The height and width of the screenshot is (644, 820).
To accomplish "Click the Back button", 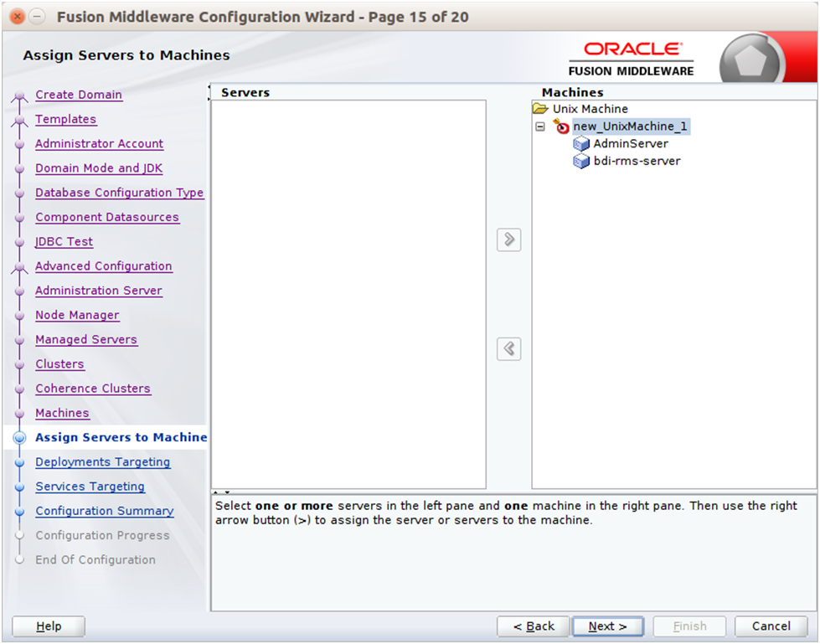I will 534,626.
